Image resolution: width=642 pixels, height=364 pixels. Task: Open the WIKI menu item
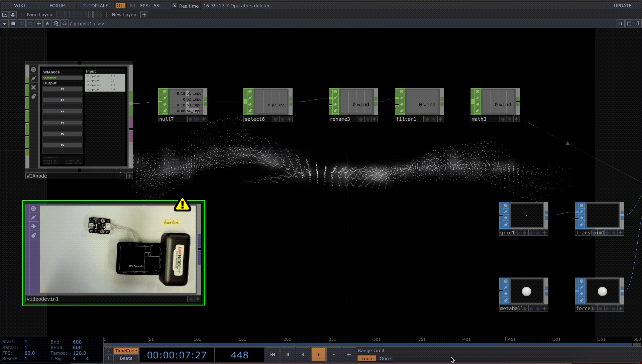coord(19,6)
